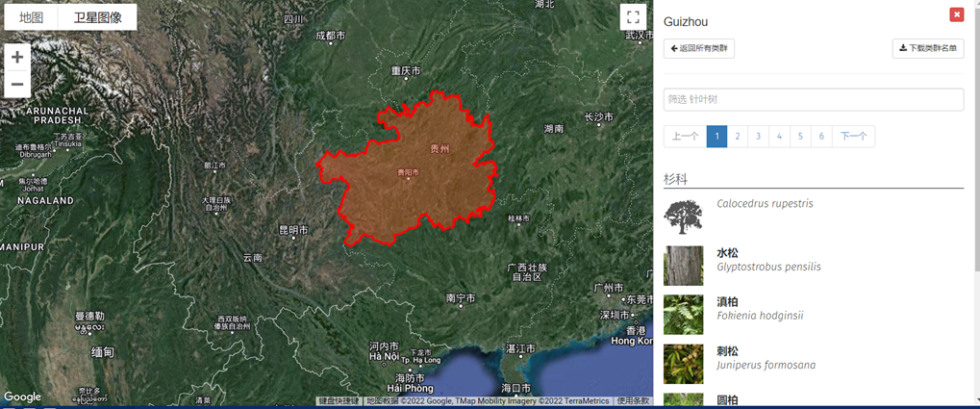Zoom out the map with minus button

17,84
